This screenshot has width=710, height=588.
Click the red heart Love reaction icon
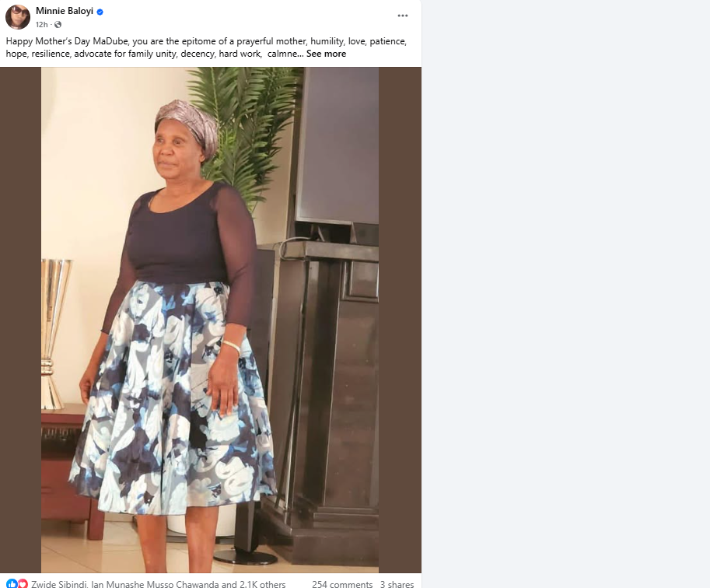coord(23,583)
